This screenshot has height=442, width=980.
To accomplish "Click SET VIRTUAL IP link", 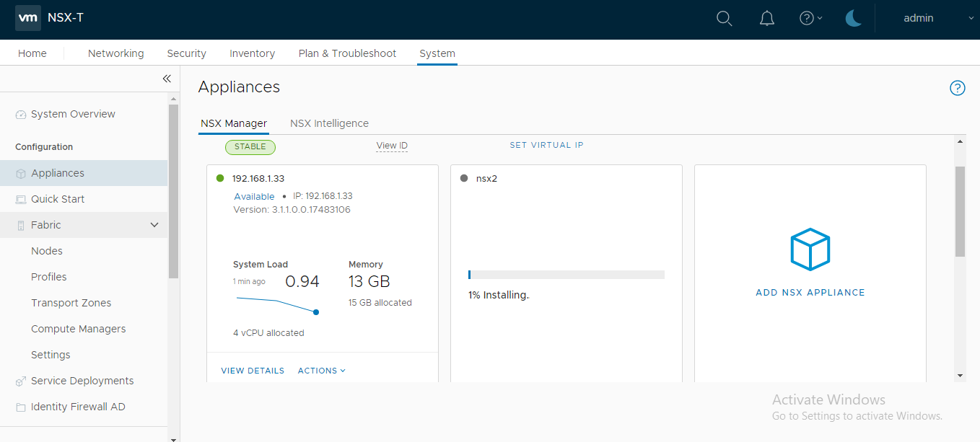I will (546, 145).
